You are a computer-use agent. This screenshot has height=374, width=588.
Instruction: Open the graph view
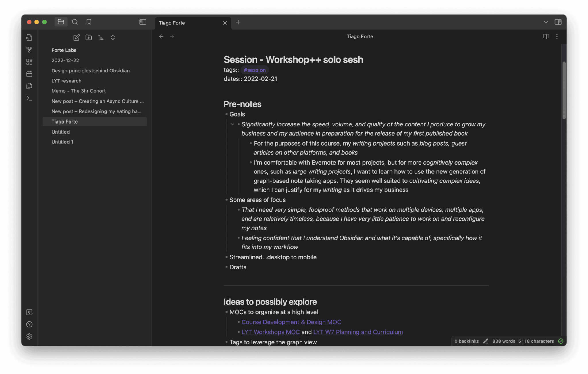pyautogui.click(x=29, y=49)
